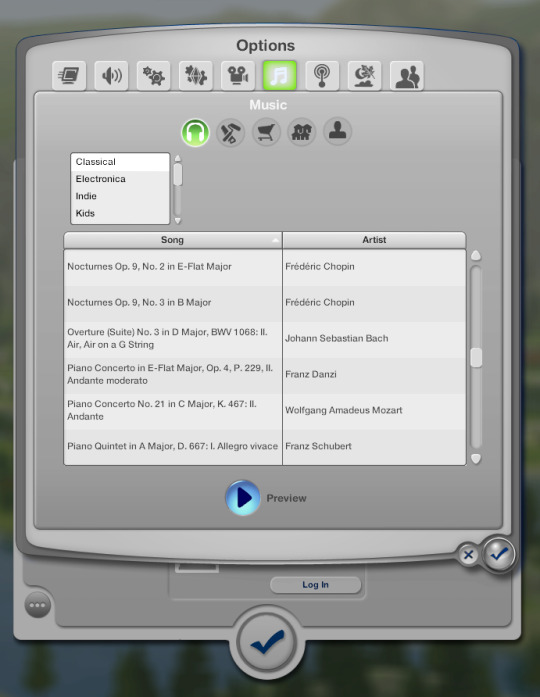
Task: Select the headphones stereo music category
Action: coord(195,132)
